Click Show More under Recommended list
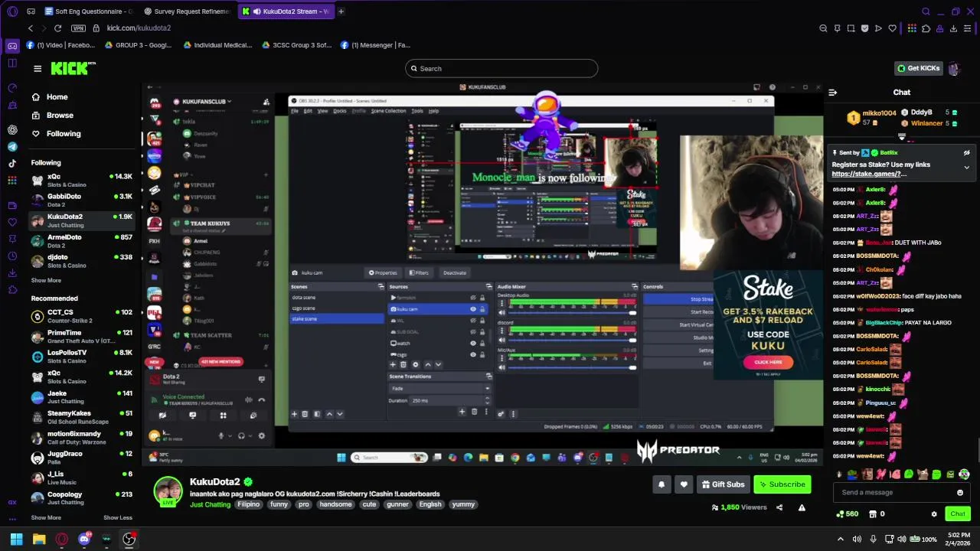The height and width of the screenshot is (551, 980). [46, 517]
